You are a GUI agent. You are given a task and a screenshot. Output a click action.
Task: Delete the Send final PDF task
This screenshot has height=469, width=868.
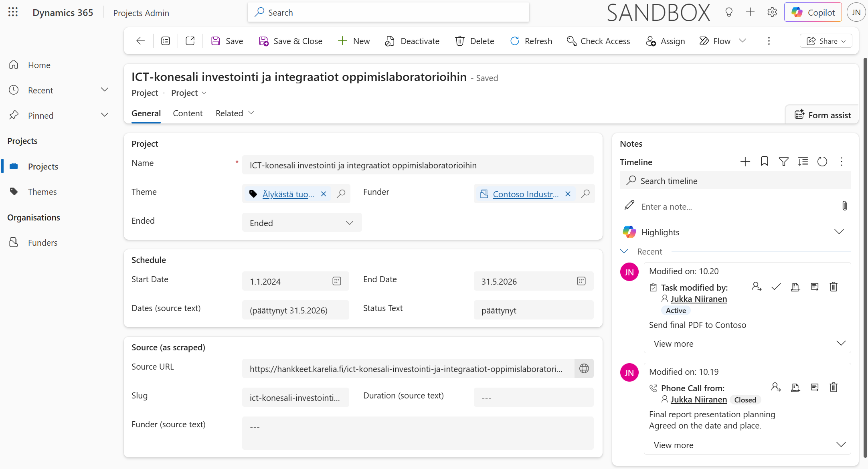point(834,287)
